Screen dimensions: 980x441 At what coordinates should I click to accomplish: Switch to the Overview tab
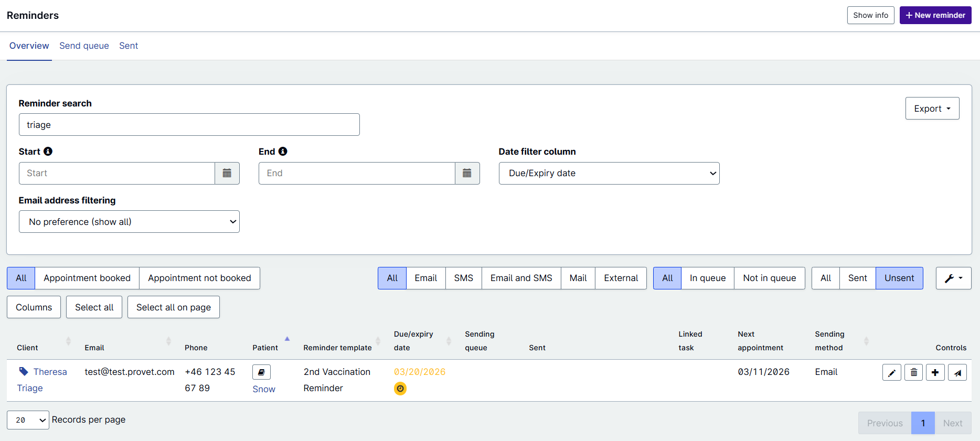coord(29,46)
